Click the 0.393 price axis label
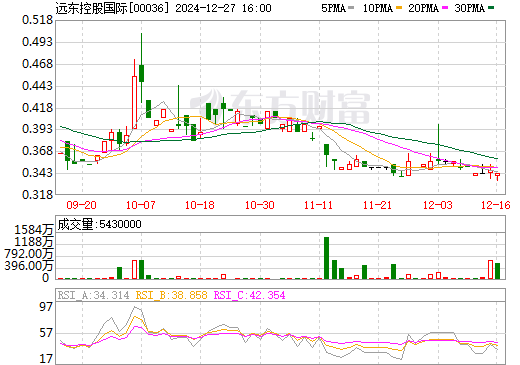Screen dimensions: 520x365 [37, 129]
